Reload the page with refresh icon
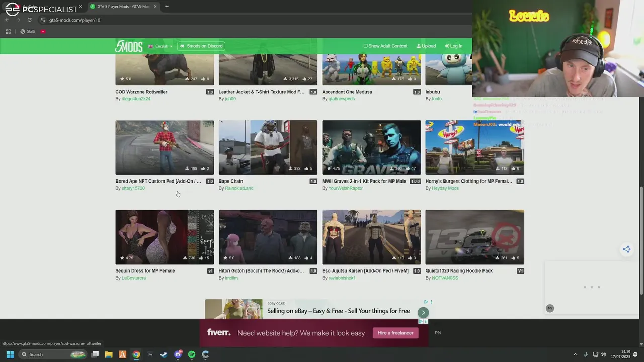Screen dimensions: 644x362 [x=30, y=20]
